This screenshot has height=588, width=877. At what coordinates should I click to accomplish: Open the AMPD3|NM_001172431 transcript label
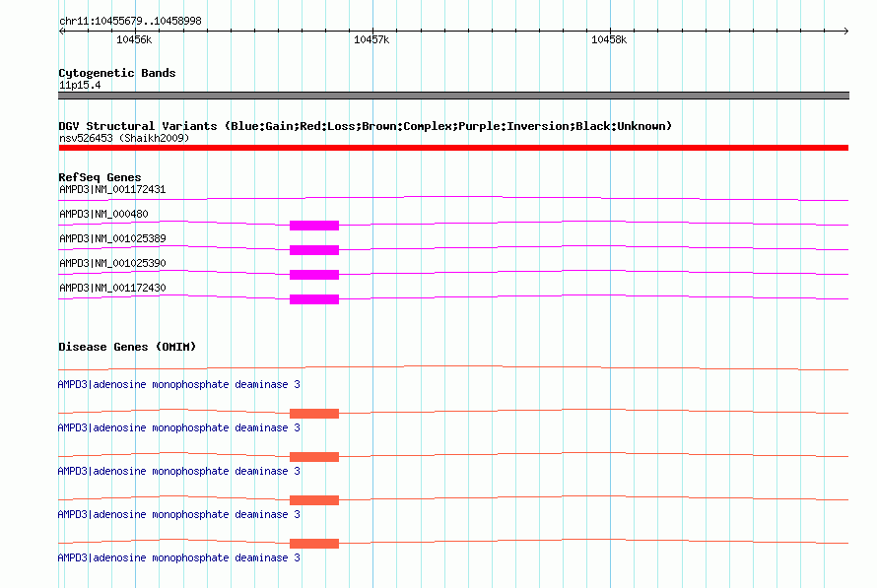(x=112, y=189)
